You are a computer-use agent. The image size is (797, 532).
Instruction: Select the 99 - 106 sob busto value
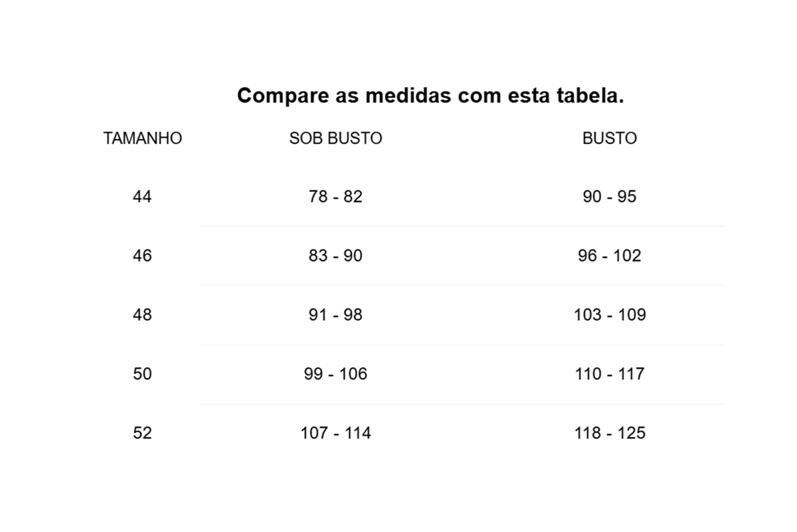tap(335, 374)
